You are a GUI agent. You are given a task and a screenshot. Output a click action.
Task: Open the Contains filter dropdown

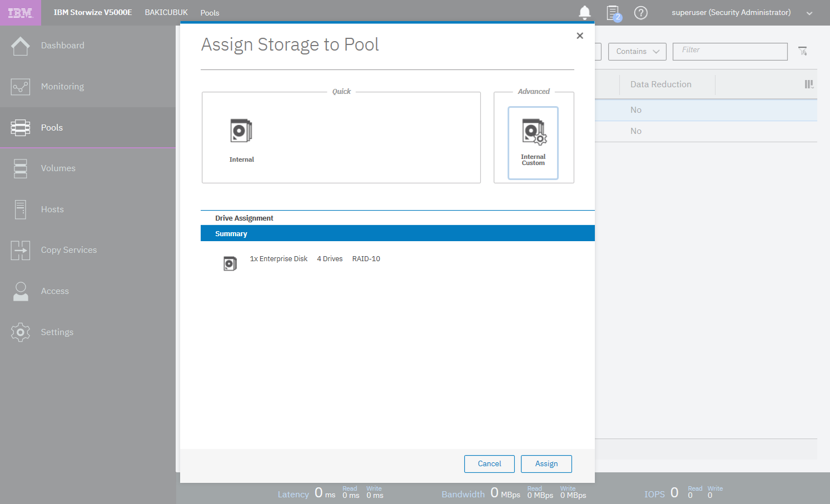(637, 52)
